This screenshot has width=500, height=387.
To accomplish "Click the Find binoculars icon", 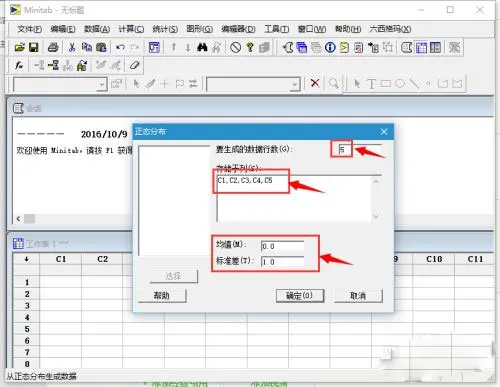I will [202, 48].
